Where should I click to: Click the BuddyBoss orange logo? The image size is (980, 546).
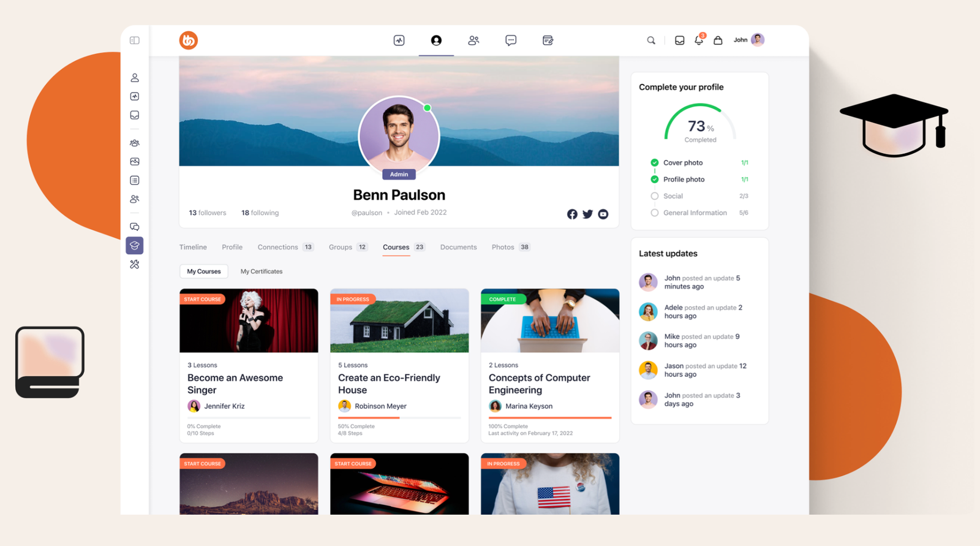[x=189, y=40]
